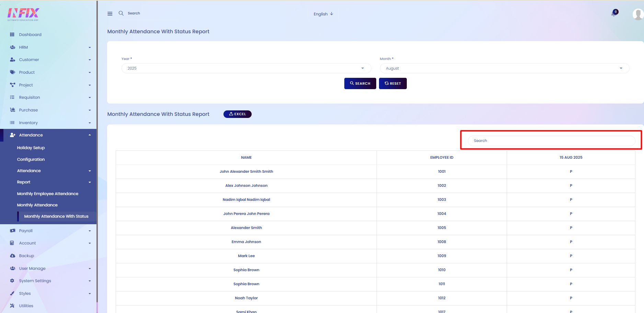Expand the Product menu arrow
Image resolution: width=644 pixels, height=313 pixels.
(x=90, y=73)
